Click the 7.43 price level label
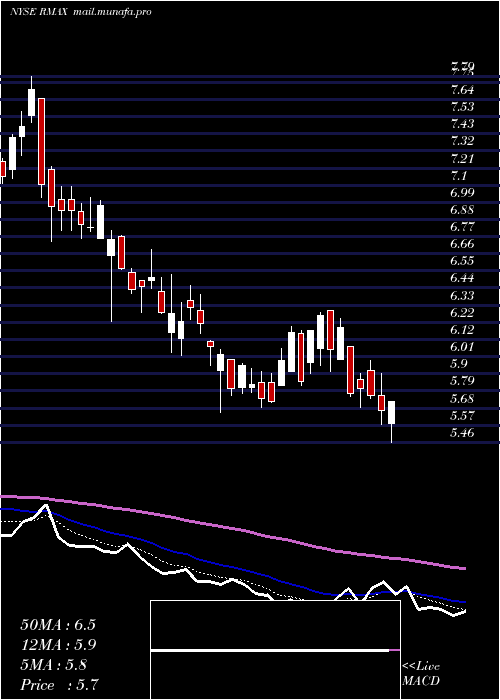Image resolution: width=500 pixels, height=700 pixels. pyautogui.click(x=462, y=124)
